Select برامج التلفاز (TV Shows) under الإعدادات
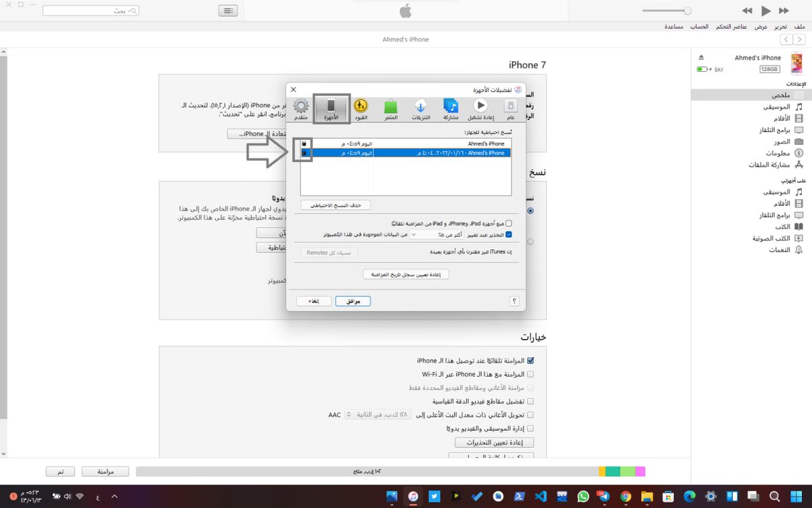The image size is (812, 508). [x=751, y=130]
